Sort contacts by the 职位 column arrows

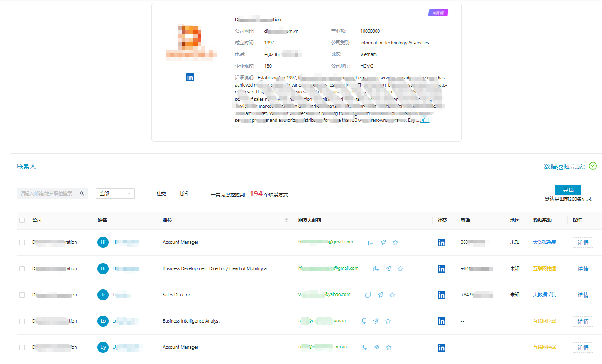[x=286, y=221]
